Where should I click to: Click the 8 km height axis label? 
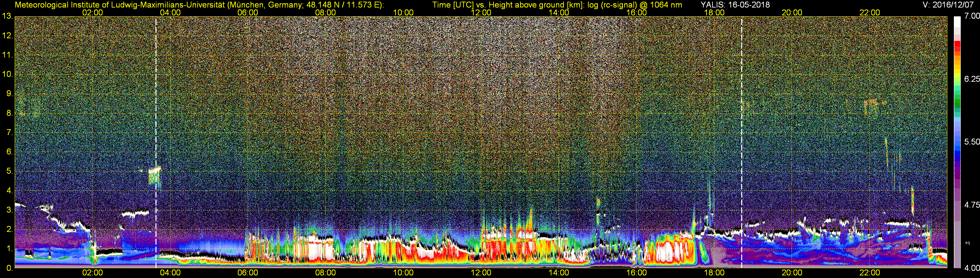9,113
